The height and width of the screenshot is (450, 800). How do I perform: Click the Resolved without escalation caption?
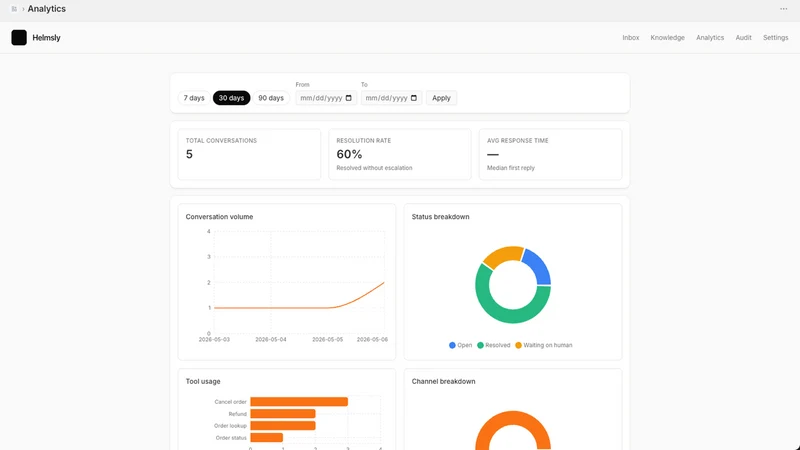point(374,168)
